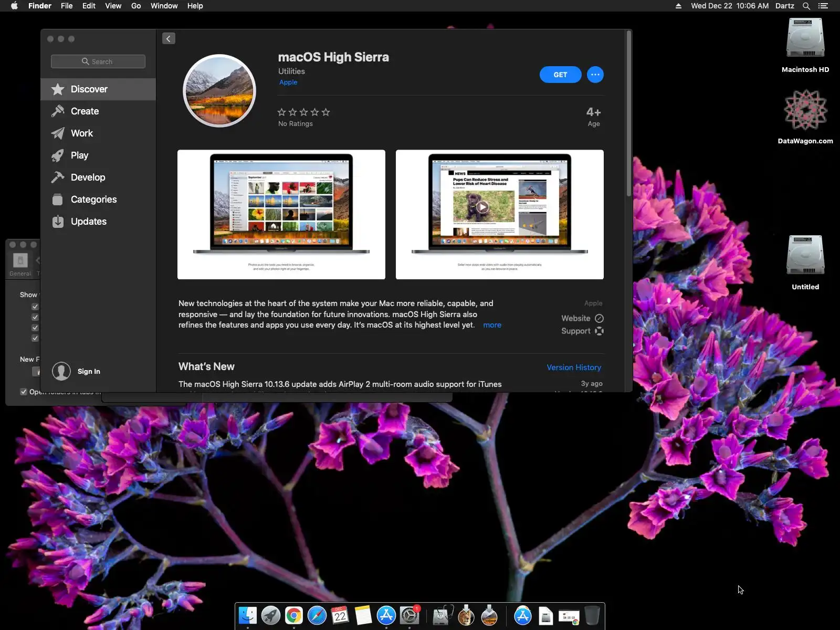Click the eject icon in the menu bar
This screenshot has height=630, width=840.
678,6
